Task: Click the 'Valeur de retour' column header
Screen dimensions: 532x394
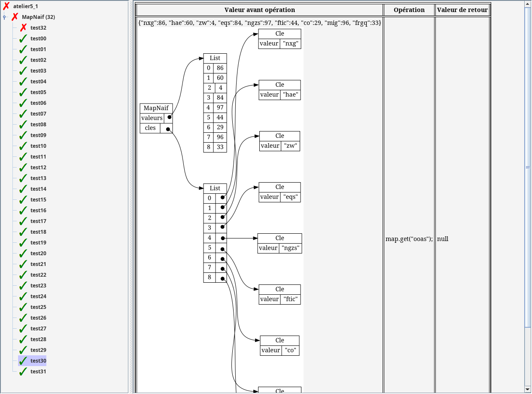Action: (462, 10)
